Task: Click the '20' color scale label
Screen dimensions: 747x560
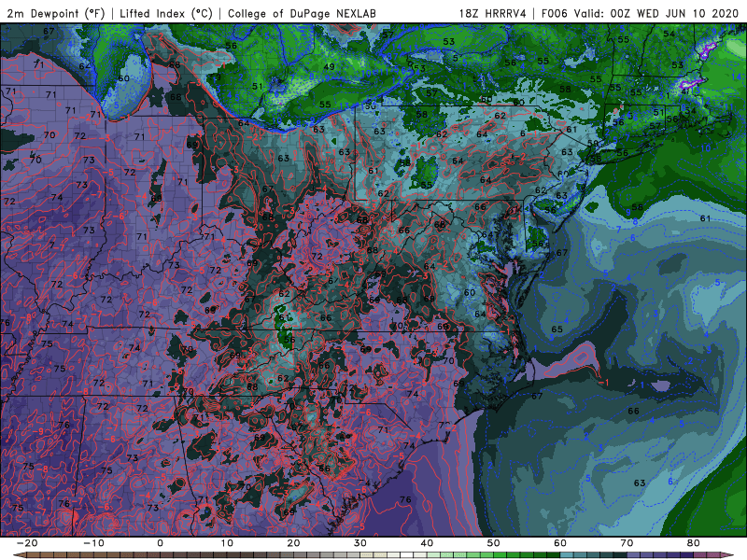Action: [x=293, y=543]
